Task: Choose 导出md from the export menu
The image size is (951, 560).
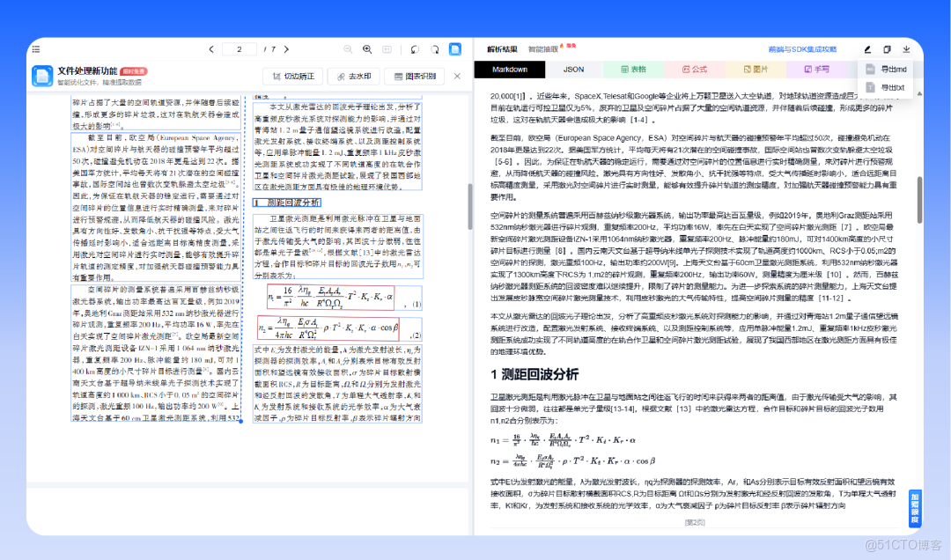Action: coord(891,69)
